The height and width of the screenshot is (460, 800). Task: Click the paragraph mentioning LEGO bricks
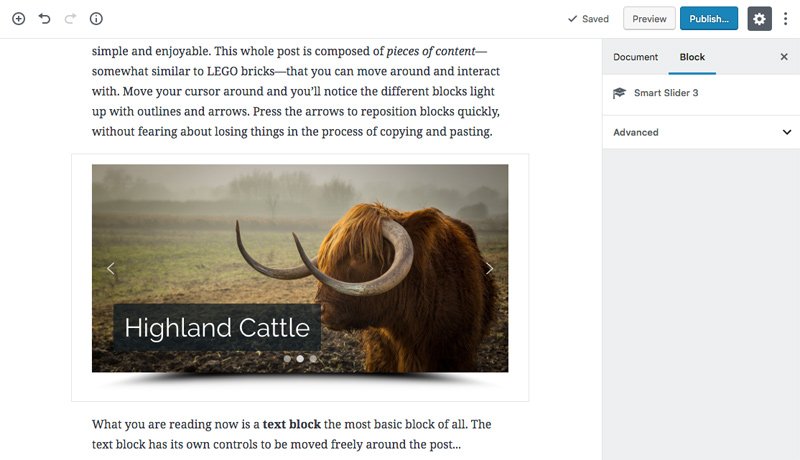click(x=296, y=91)
